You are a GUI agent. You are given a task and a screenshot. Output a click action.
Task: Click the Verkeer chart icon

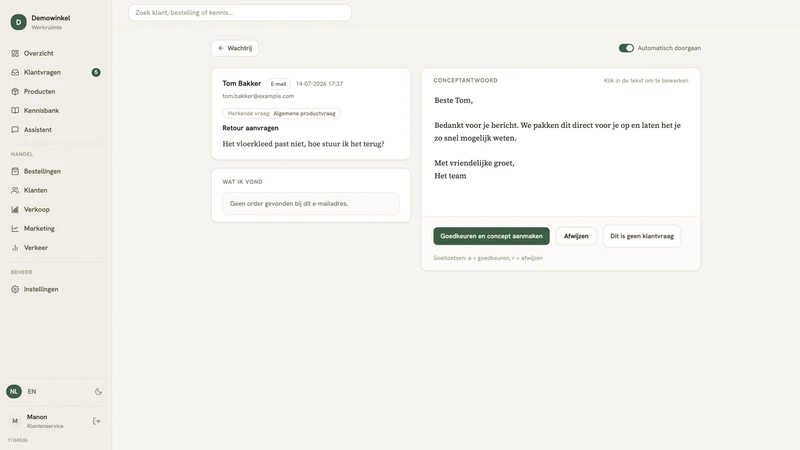click(15, 248)
